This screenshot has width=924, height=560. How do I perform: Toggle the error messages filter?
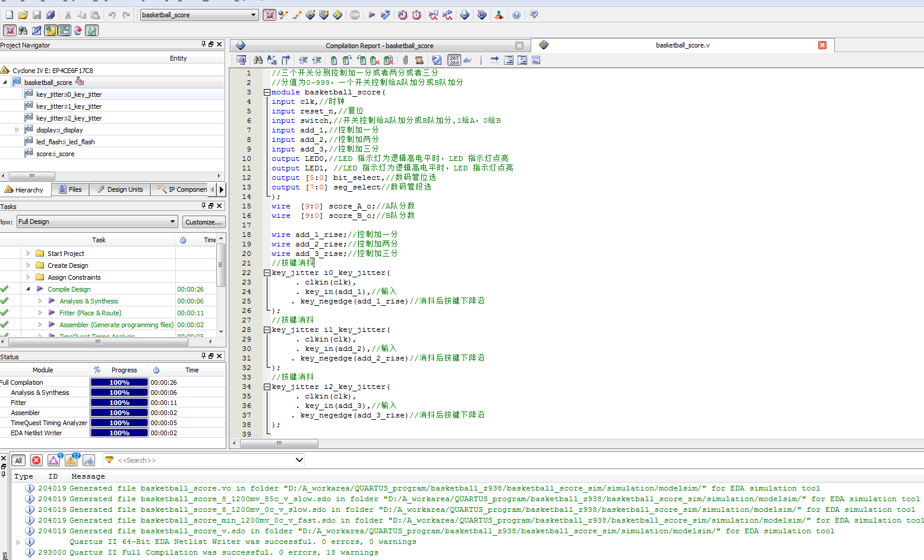(36, 460)
